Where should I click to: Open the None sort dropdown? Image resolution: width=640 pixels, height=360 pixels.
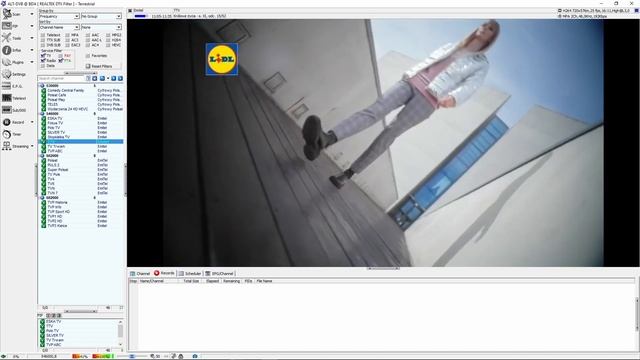click(x=101, y=27)
